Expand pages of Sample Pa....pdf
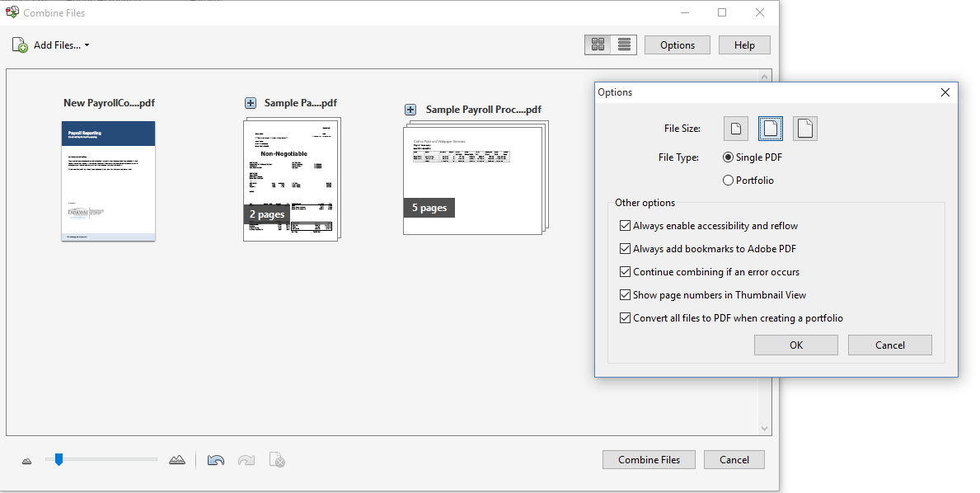 click(250, 102)
